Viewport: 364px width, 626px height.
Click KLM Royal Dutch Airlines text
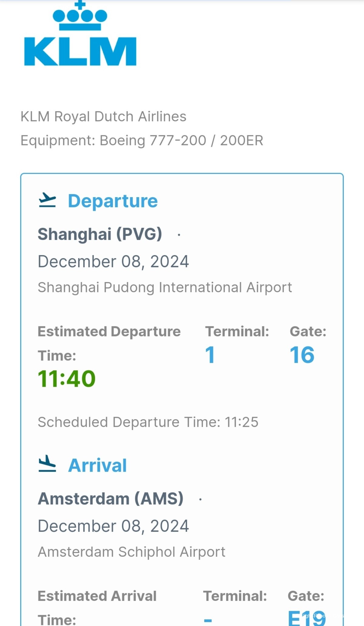pos(103,116)
